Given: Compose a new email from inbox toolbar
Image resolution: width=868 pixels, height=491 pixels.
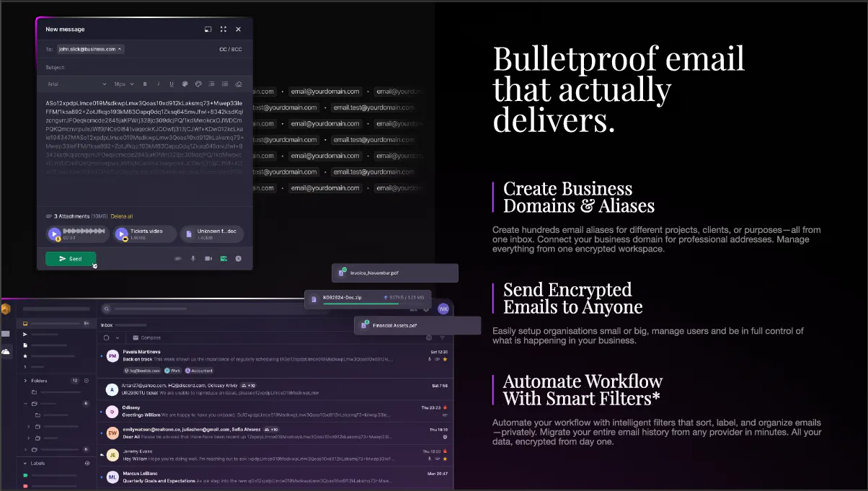Looking at the screenshot, I should click(x=146, y=337).
